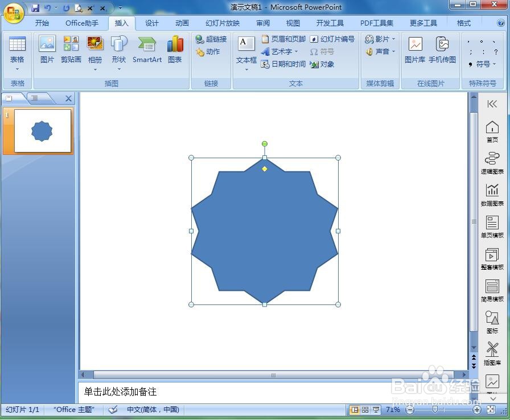510x420 pixels.
Task: Fit slide to current window button
Action: click(491, 410)
